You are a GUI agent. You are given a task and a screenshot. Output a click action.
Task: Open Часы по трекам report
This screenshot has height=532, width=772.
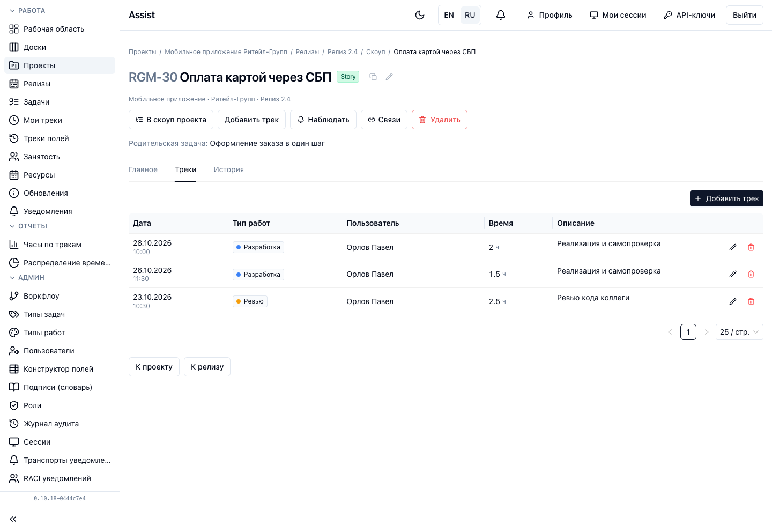[x=60, y=245]
